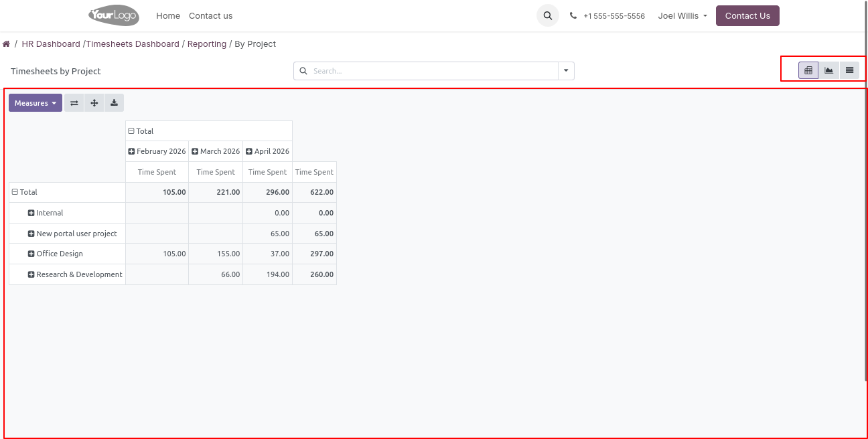Switch to pivot view
Screen dimensions: 868x439
[808, 70]
